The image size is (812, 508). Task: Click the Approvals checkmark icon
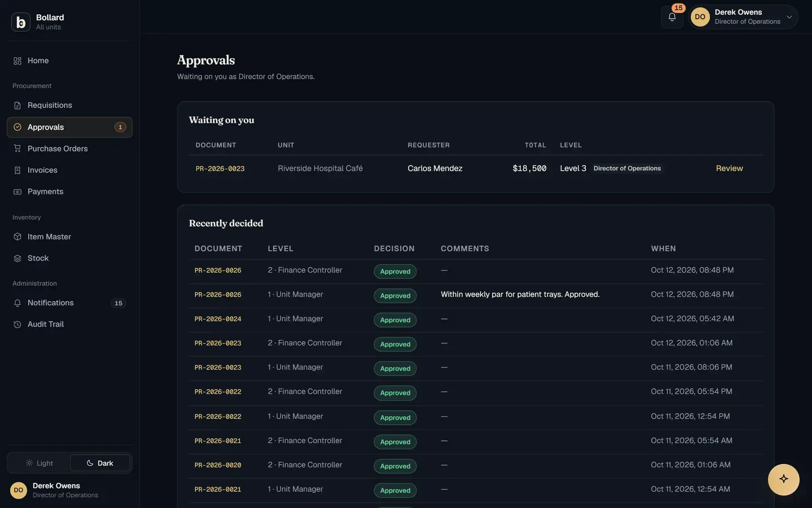coord(17,127)
